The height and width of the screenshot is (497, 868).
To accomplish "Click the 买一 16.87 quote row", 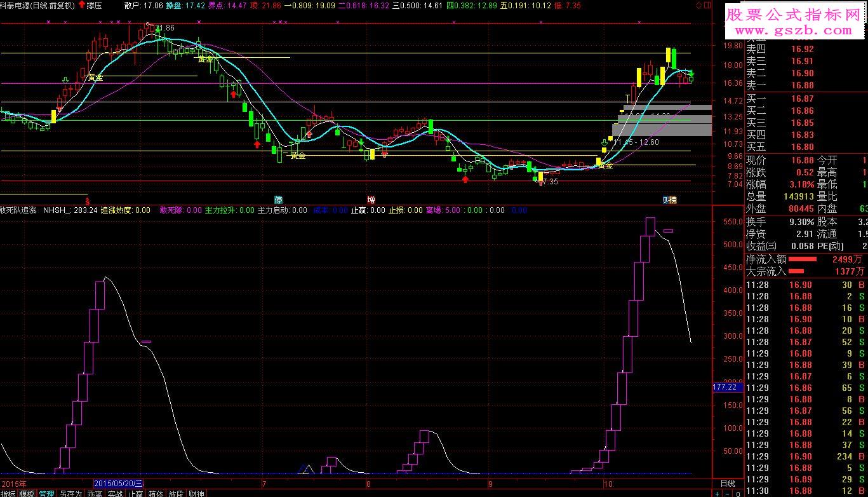I will point(806,99).
